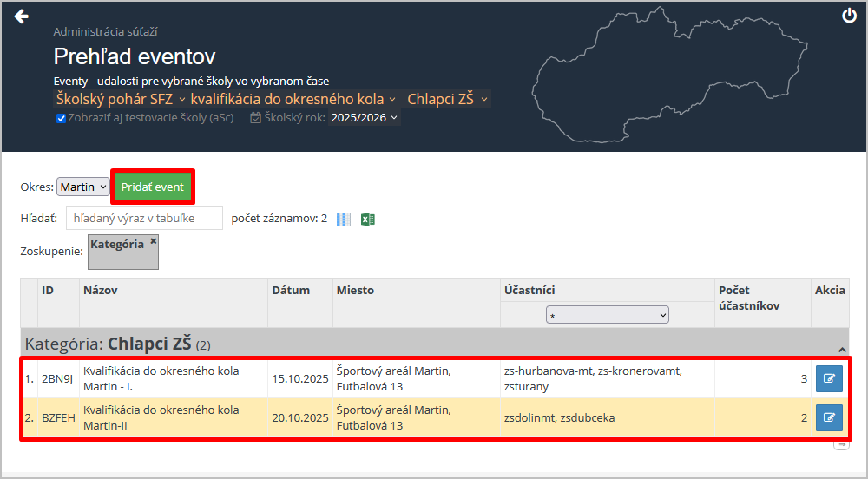The width and height of the screenshot is (868, 479).
Task: Click the back arrow icon
Action: pyautogui.click(x=22, y=16)
